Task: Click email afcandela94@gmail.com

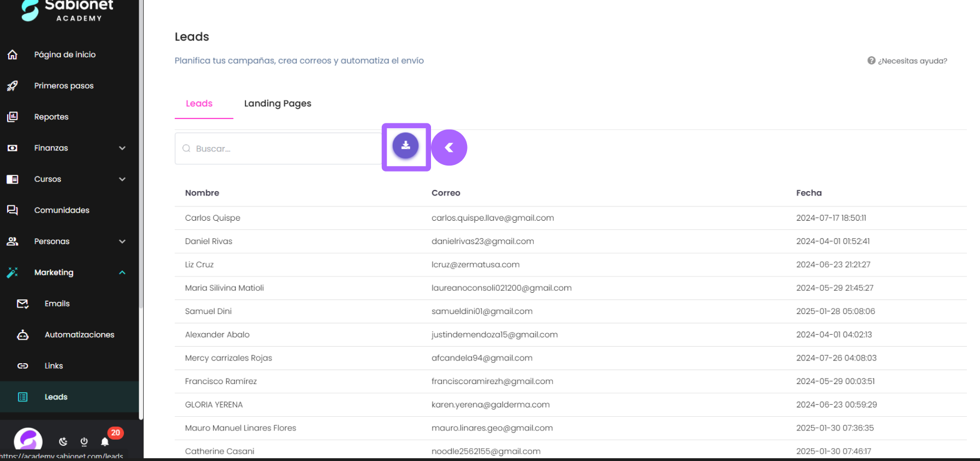Action: click(x=482, y=358)
